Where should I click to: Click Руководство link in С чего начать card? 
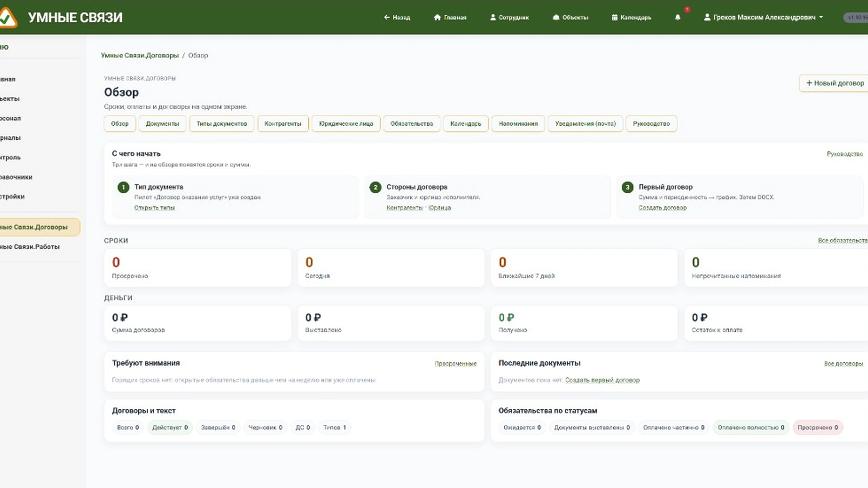point(845,154)
